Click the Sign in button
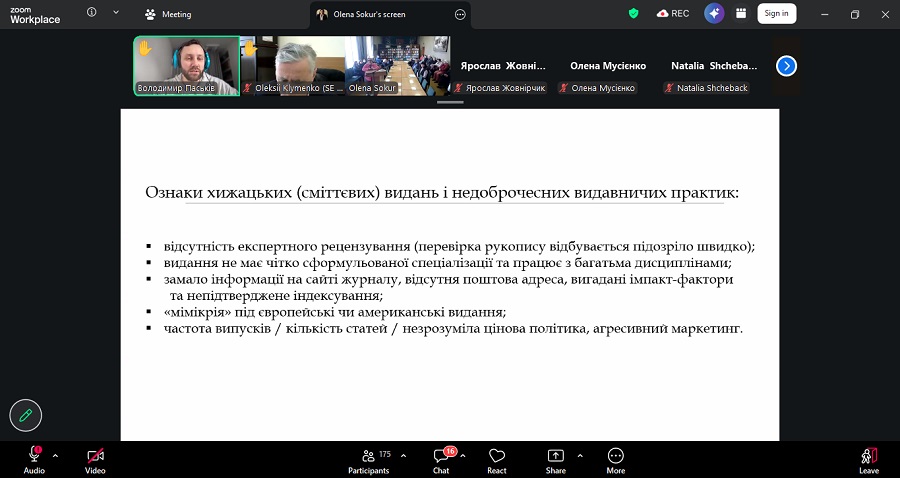 pos(776,14)
